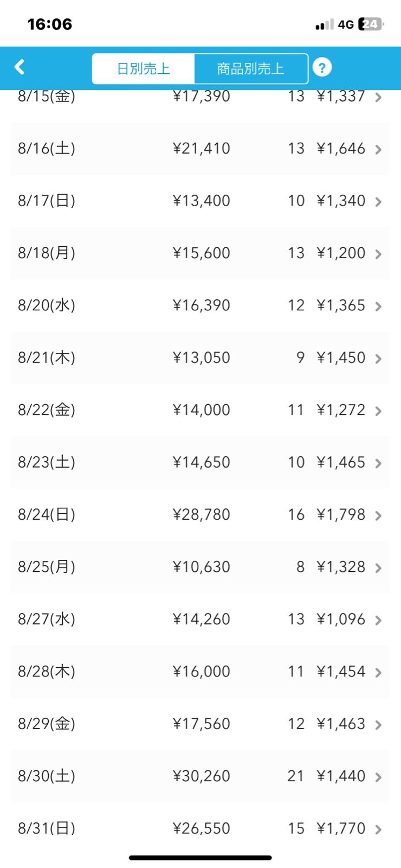Expand details chevron for 8/16(土)

pyautogui.click(x=378, y=150)
